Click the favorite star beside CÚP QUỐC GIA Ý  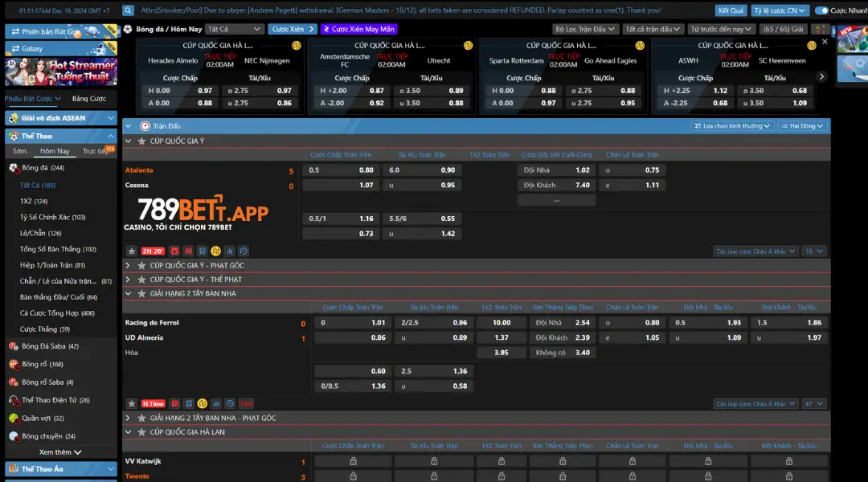[141, 141]
